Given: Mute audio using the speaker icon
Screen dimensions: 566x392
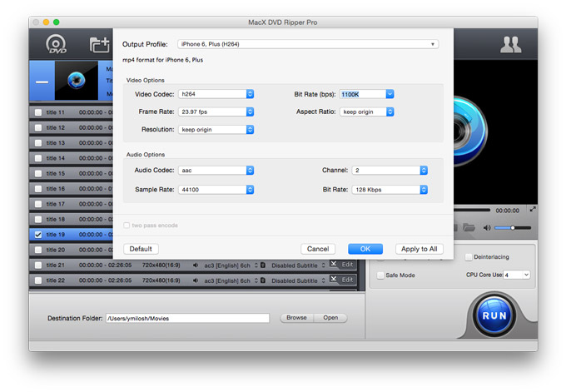Looking at the screenshot, I should point(486,227).
